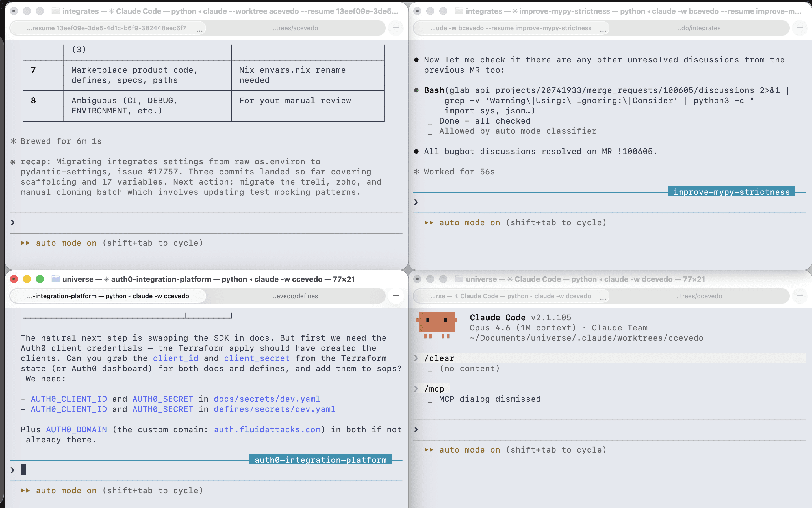The image size is (812, 508).
Task: Expand the /mcp command entry chevron
Action: point(416,389)
